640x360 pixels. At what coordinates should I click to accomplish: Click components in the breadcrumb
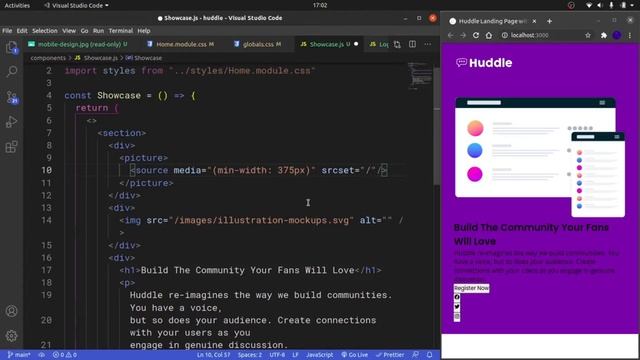click(x=48, y=58)
